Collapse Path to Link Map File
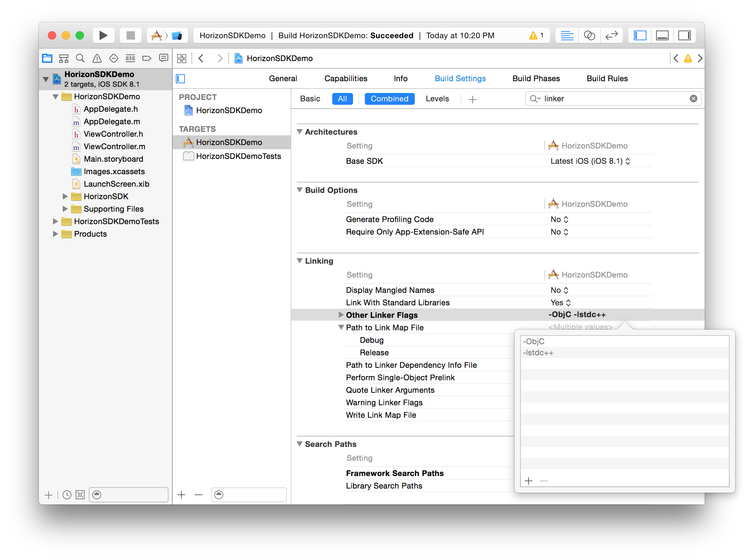Image resolution: width=756 pixels, height=560 pixels. [x=341, y=328]
